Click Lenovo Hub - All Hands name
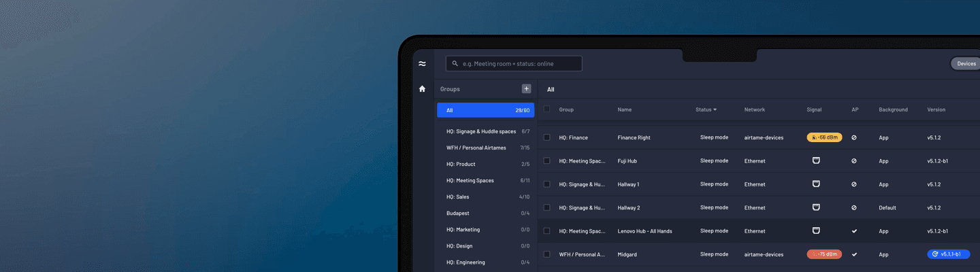Screen dimensions: 980x272 pos(644,231)
